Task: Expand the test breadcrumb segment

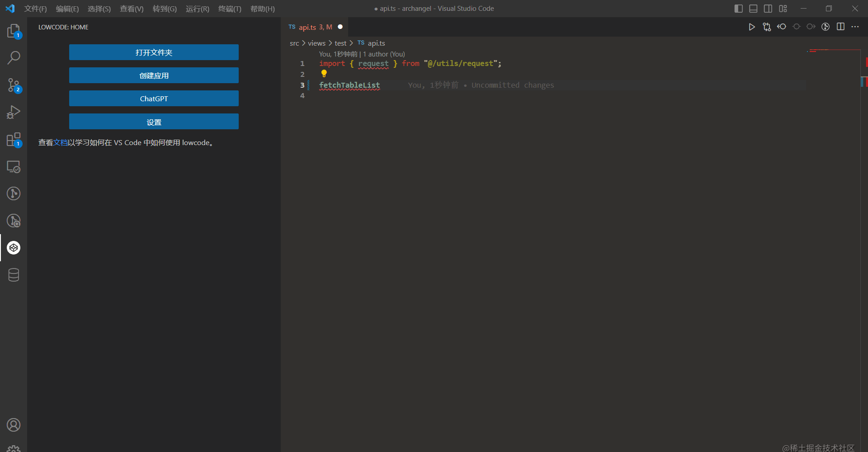Action: (340, 43)
